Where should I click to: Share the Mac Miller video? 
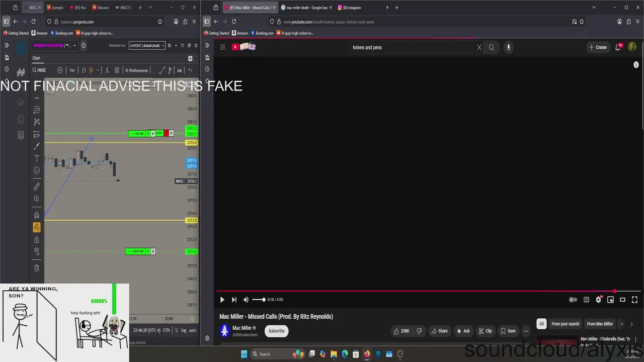coord(439,331)
